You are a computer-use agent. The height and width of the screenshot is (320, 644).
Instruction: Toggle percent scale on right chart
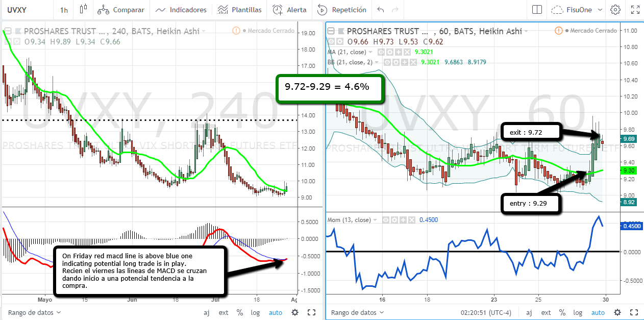coord(562,312)
